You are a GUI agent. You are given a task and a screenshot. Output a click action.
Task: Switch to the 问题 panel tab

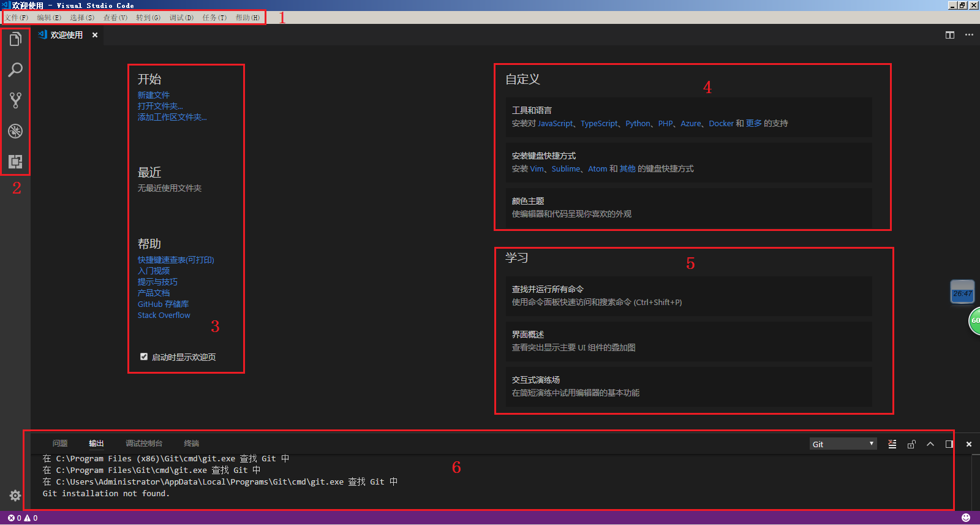point(60,444)
